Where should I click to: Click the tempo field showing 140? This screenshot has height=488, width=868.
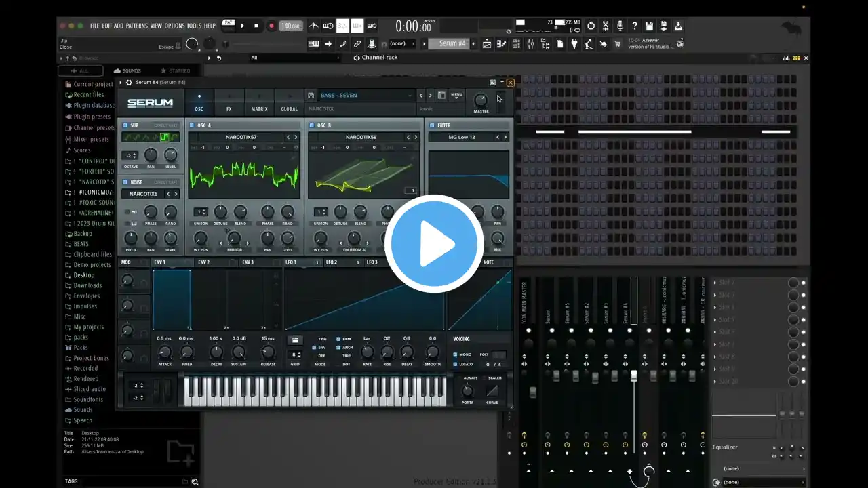point(290,26)
